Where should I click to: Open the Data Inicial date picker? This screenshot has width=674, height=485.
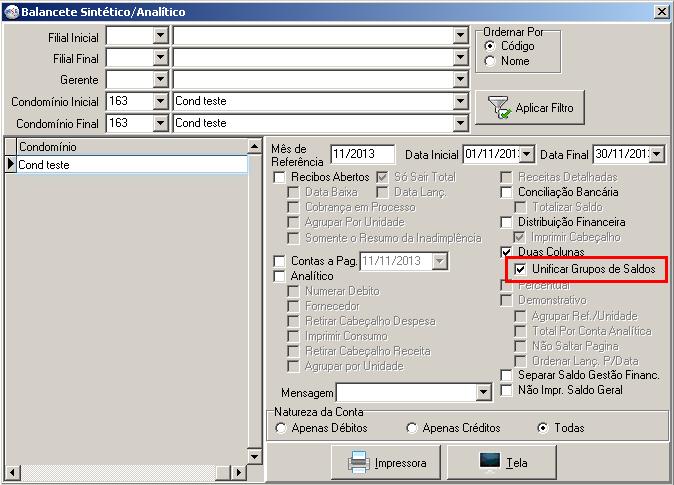point(527,154)
